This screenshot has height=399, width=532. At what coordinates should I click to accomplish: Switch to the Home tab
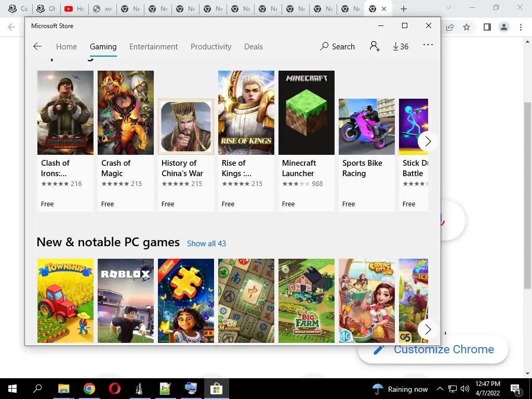pyautogui.click(x=66, y=46)
